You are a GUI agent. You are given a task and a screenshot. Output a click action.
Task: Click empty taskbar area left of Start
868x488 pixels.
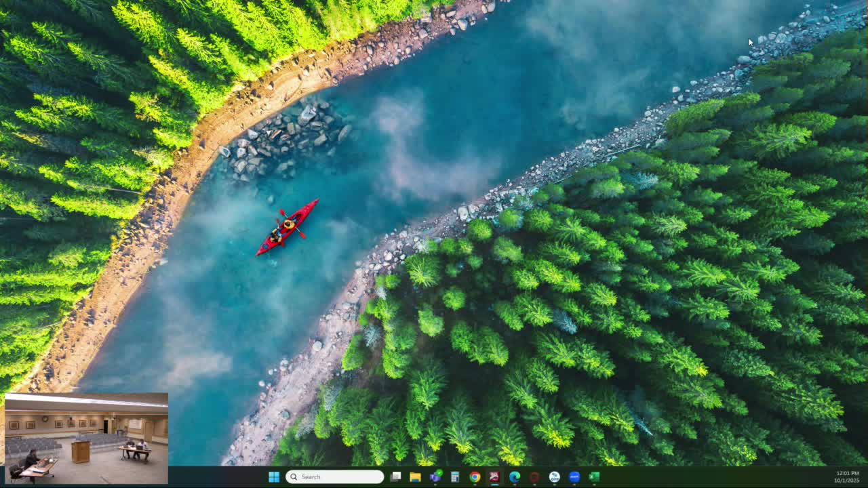coord(217,477)
